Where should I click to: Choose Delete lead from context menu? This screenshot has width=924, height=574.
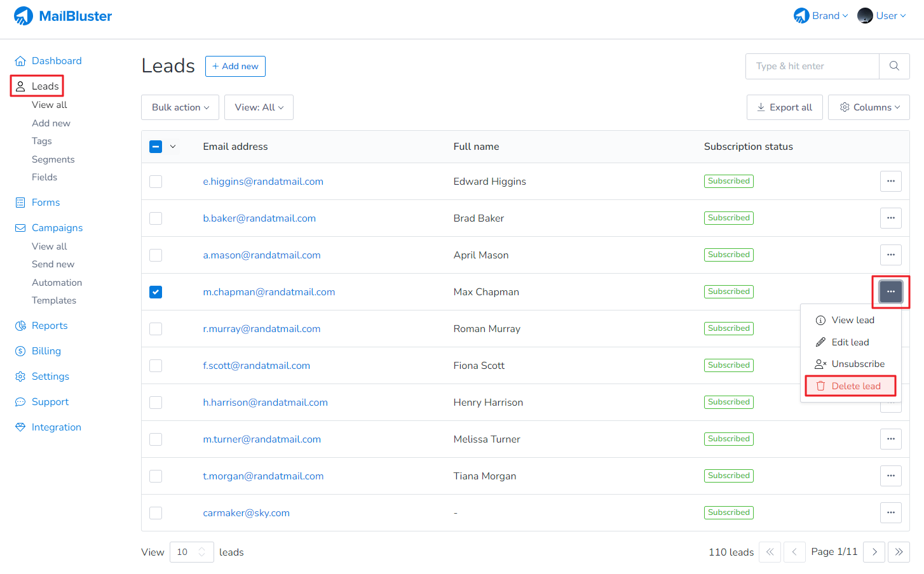[850, 386]
